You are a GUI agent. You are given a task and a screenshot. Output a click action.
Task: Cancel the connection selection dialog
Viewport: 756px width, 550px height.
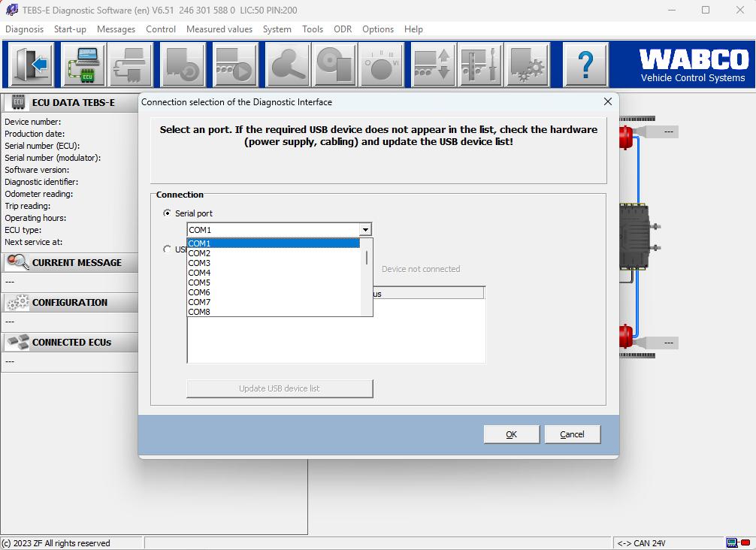click(573, 434)
